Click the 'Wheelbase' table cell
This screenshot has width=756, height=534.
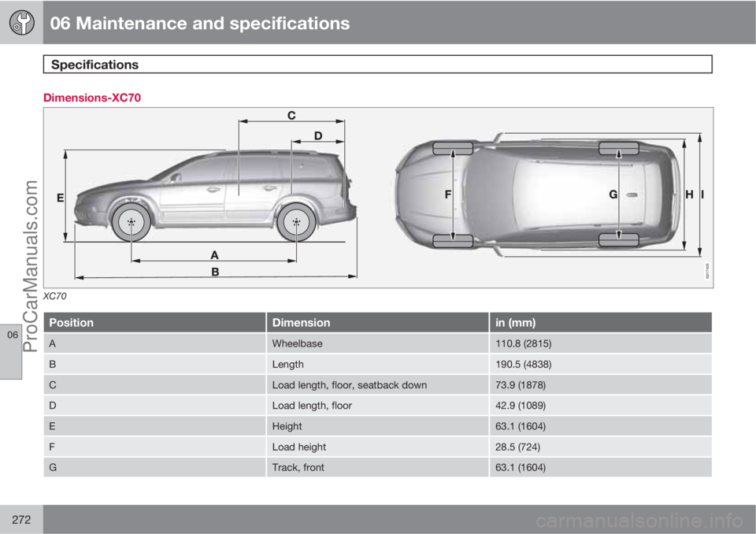click(377, 343)
